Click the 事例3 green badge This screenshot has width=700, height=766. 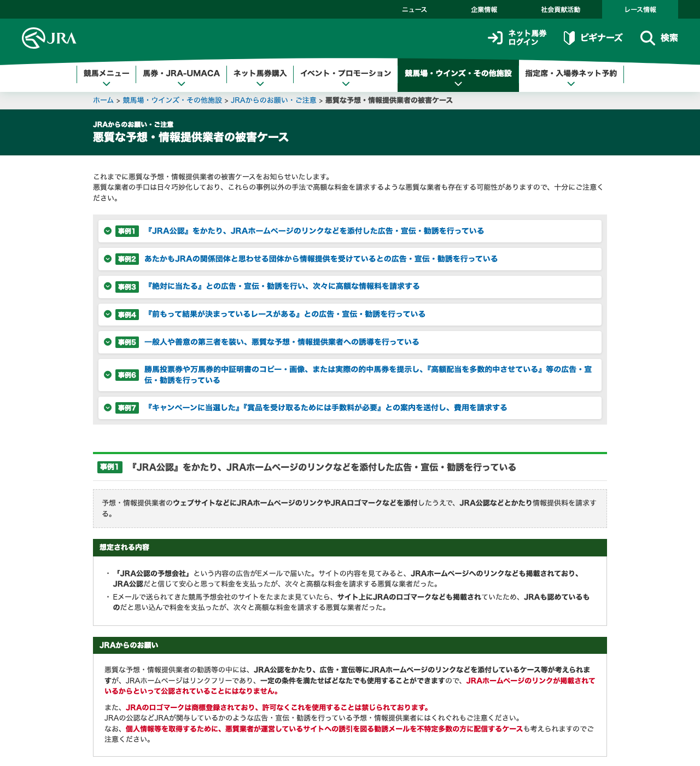pyautogui.click(x=127, y=287)
